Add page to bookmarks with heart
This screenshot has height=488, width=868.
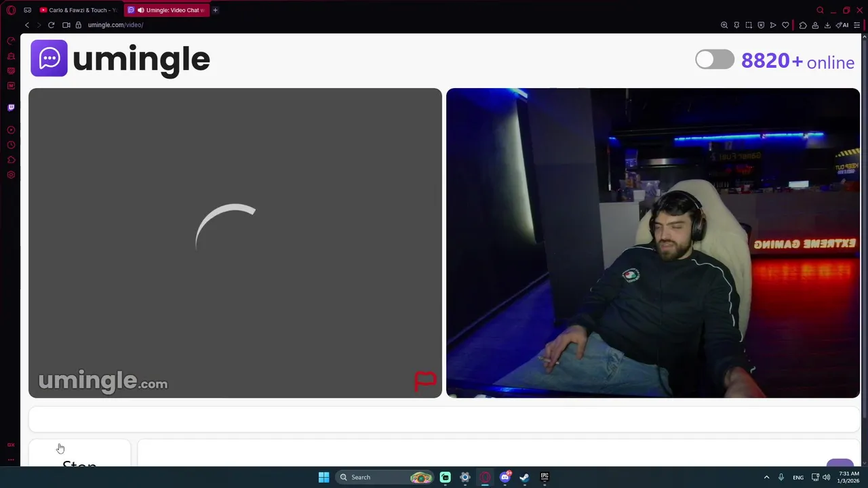click(785, 25)
